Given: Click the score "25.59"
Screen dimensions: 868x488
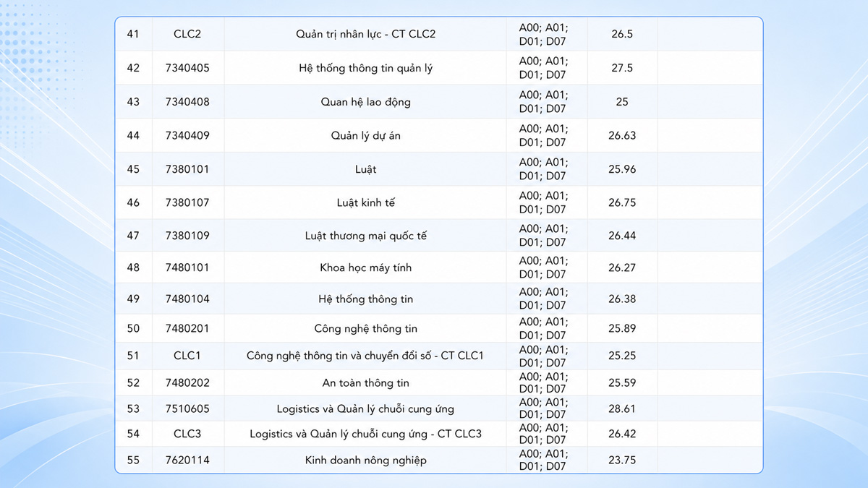Looking at the screenshot, I should (622, 382).
